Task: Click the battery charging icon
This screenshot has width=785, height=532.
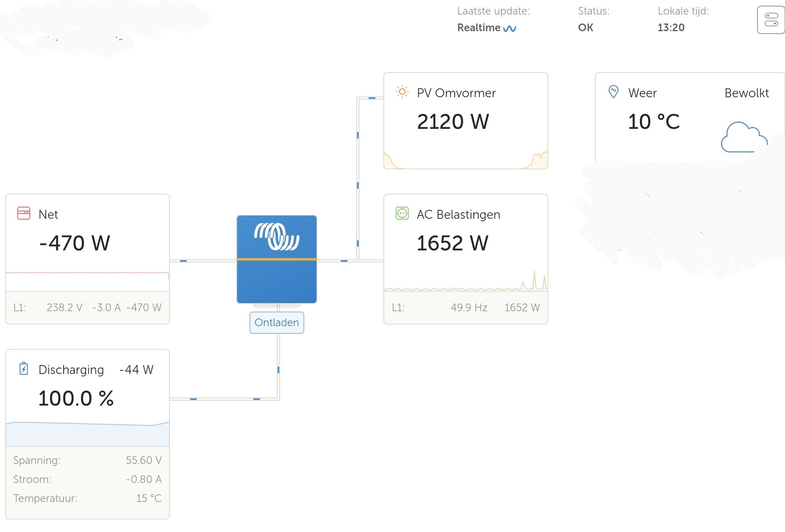Action: coord(24,369)
